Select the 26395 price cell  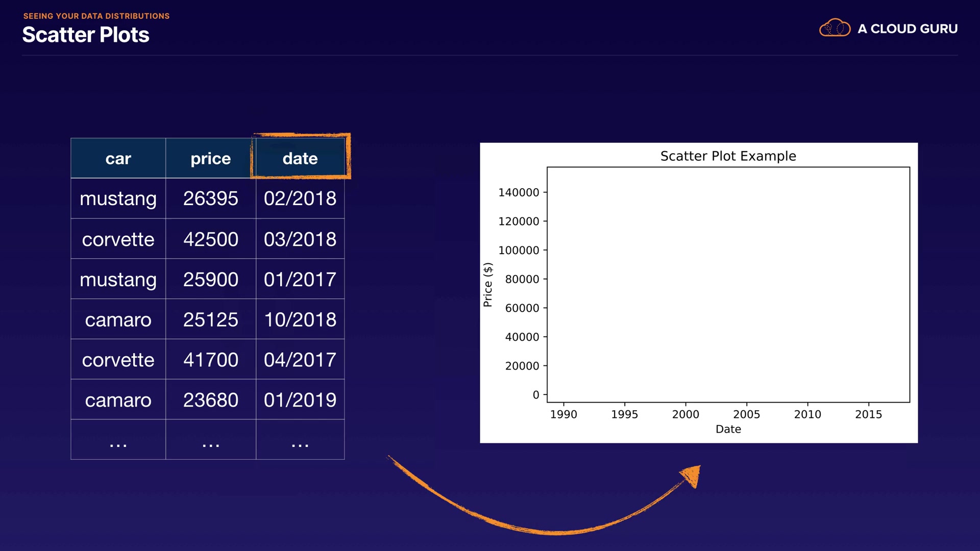(210, 198)
